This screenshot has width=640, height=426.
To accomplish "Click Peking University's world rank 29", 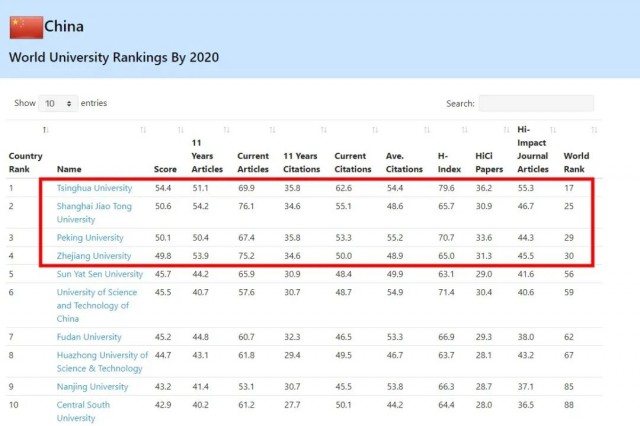I will (x=569, y=237).
